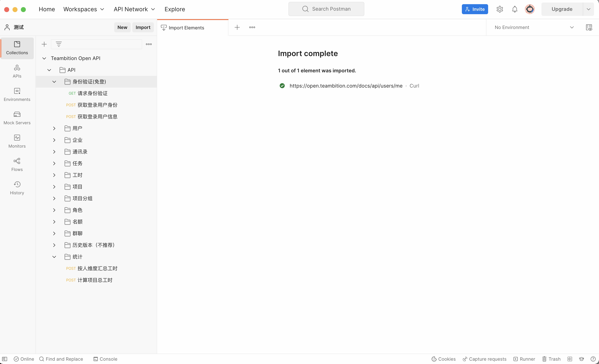Toggle the sidebar with the bottom-left icon
Screen dimensions: 599x364
pos(5,359)
